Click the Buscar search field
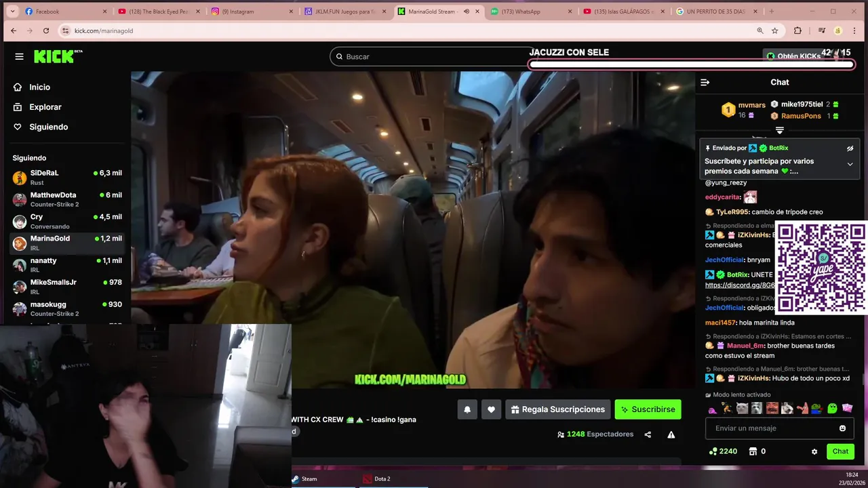The image size is (868, 488). [x=434, y=57]
